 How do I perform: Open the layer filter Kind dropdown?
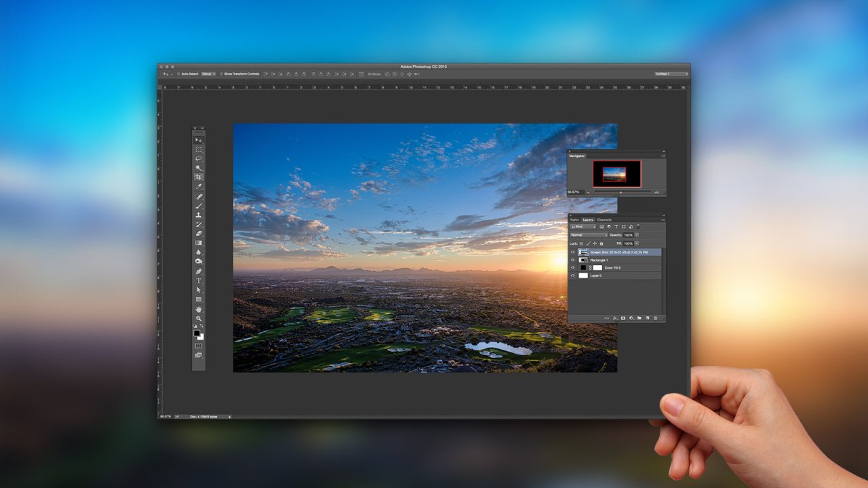[585, 226]
